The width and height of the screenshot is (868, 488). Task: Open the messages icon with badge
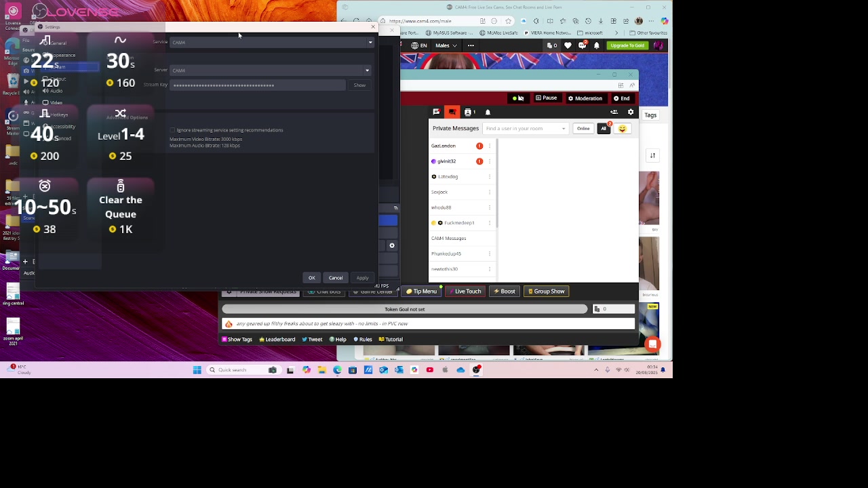[582, 45]
